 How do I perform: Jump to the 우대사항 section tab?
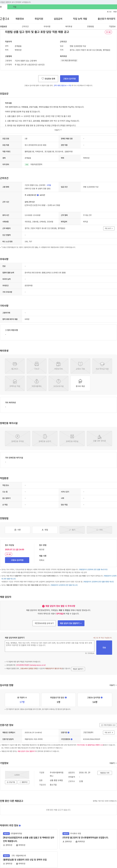pos(47,26)
